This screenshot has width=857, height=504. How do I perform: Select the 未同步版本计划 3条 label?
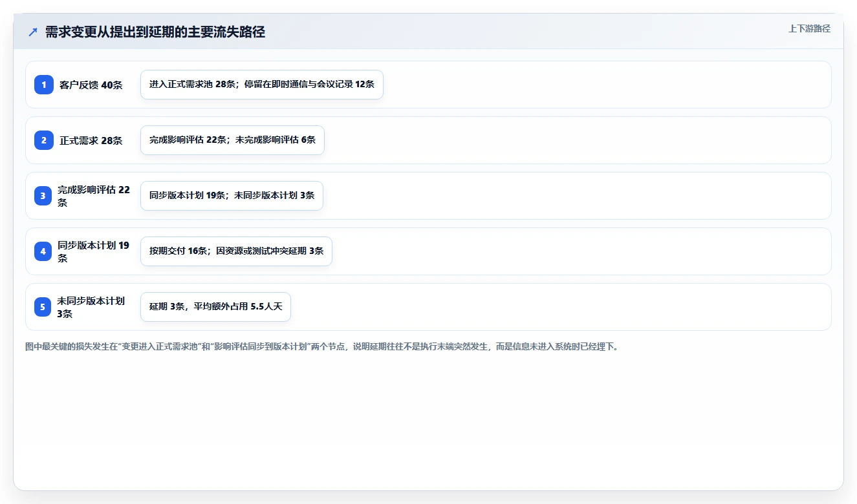[91, 307]
